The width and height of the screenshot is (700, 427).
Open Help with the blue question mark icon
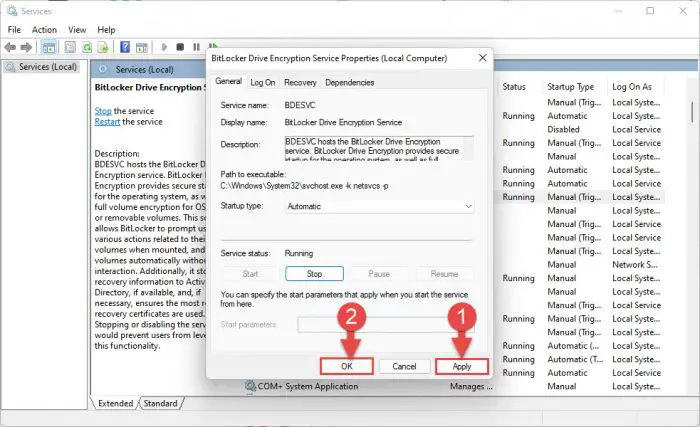(x=125, y=47)
